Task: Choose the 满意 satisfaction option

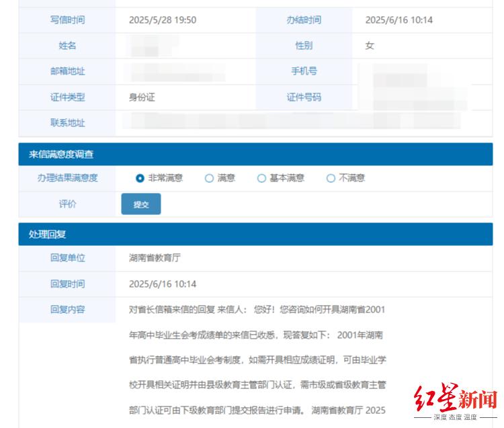Action: point(209,178)
